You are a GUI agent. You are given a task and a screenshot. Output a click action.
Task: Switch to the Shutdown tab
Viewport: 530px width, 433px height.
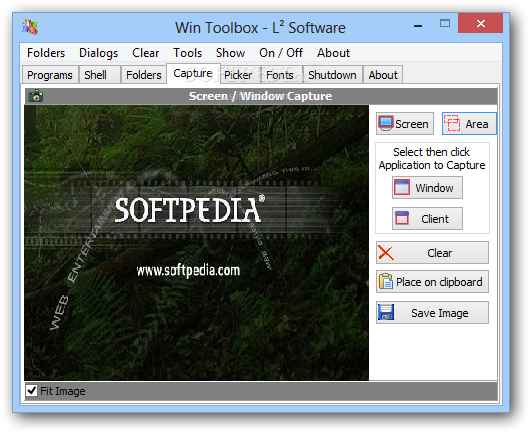(333, 75)
